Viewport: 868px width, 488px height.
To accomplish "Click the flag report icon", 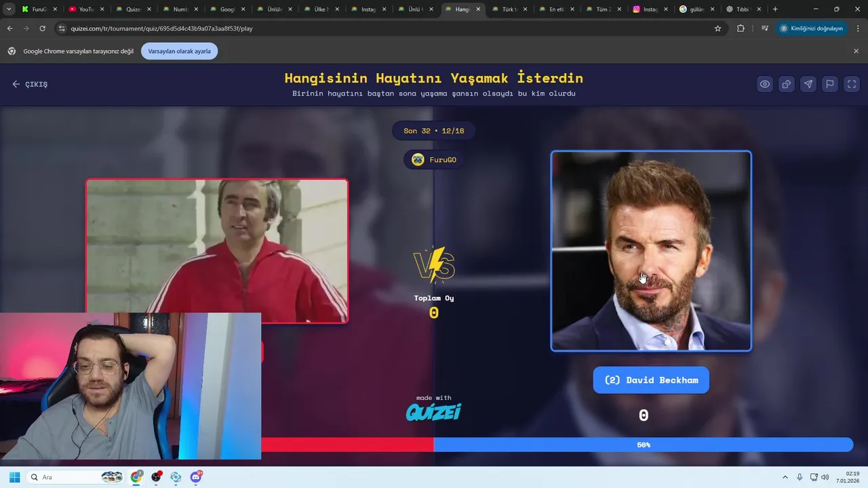I will (830, 84).
